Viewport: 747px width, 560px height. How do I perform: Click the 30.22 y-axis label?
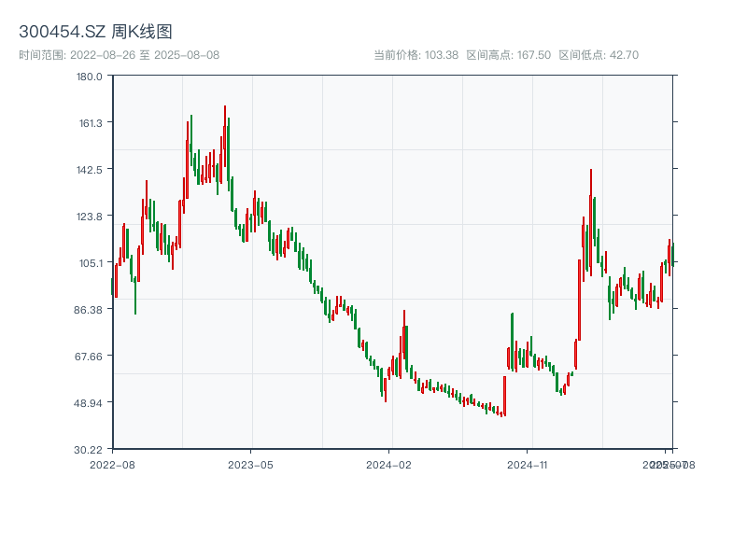(x=88, y=450)
